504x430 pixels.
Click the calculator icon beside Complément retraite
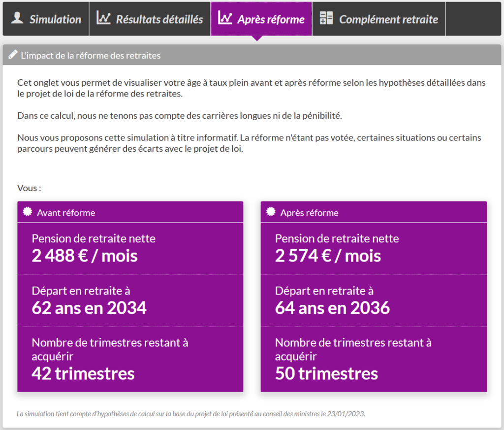click(x=326, y=18)
